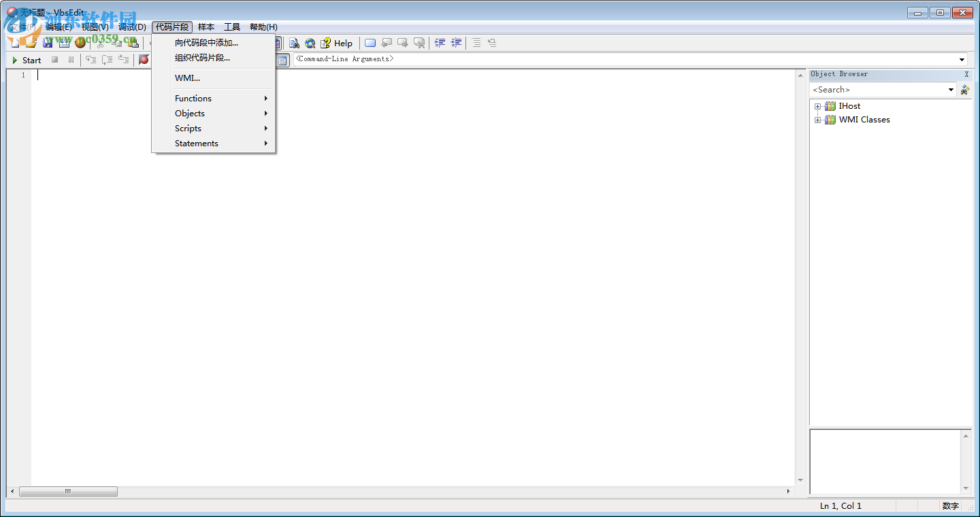Expand the WMI Classes tree node
This screenshot has height=517, width=980.
coord(818,120)
